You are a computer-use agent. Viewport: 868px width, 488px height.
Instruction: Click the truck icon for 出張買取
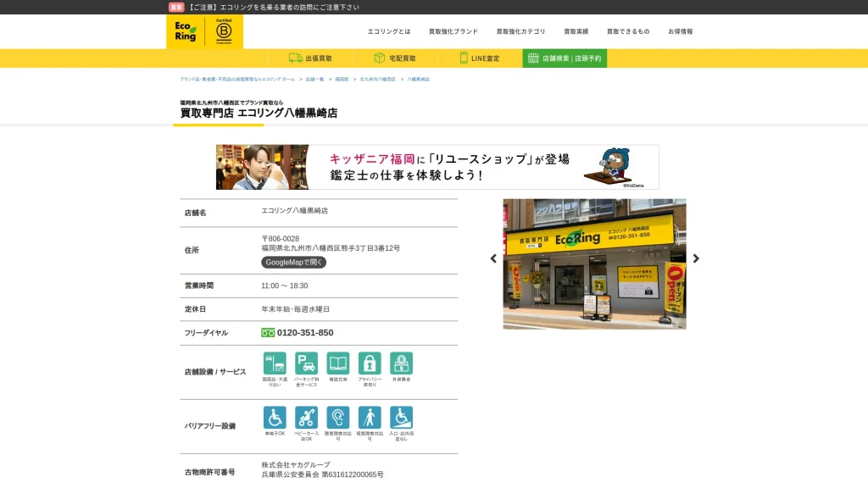[296, 58]
